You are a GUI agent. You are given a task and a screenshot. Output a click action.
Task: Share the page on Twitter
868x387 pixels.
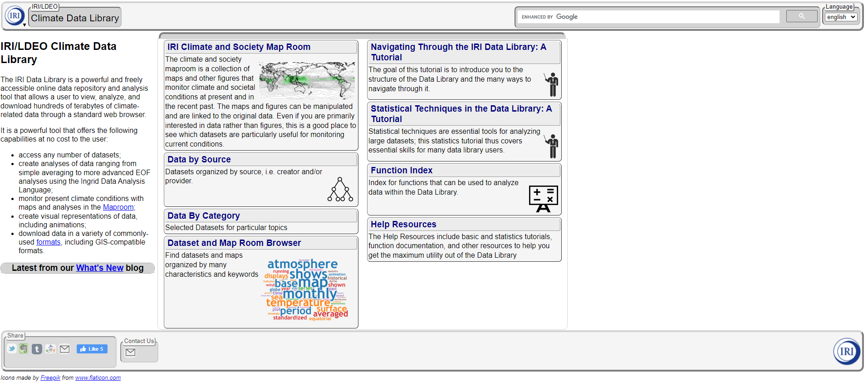coord(12,349)
